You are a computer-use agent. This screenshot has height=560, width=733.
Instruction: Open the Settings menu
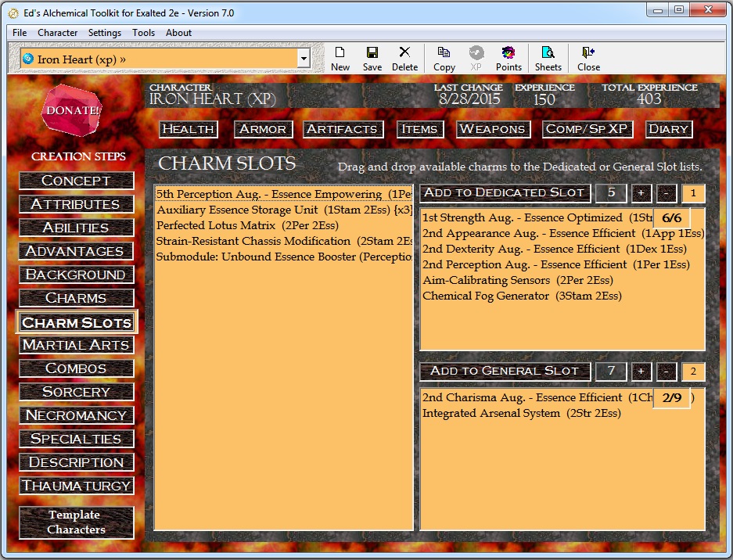click(105, 33)
